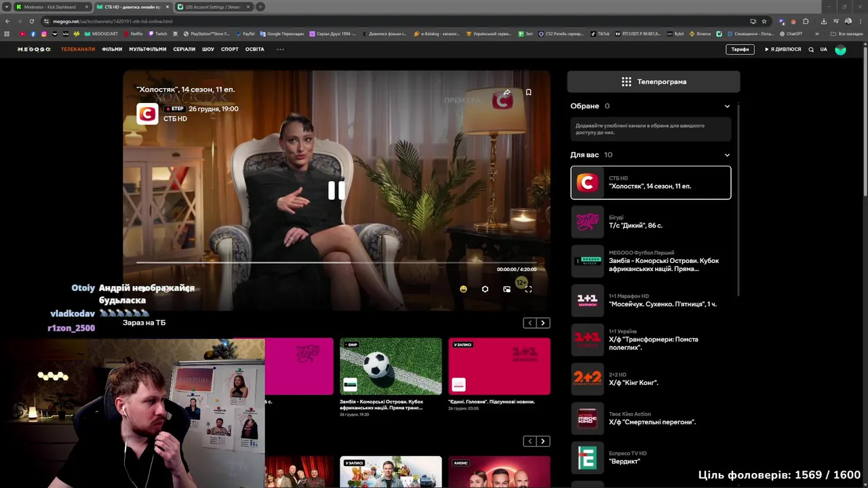
Task: Open the football match thumbnail card
Action: point(391,366)
